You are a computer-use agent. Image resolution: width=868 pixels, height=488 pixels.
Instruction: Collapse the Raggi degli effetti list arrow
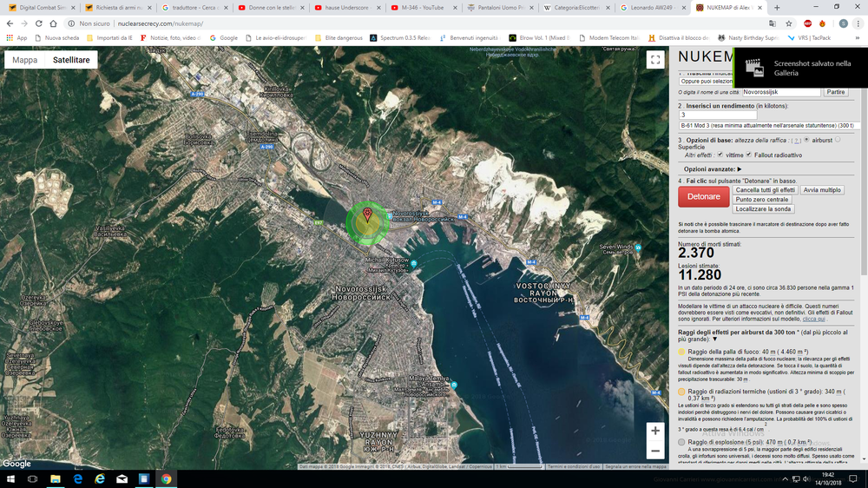pos(714,339)
